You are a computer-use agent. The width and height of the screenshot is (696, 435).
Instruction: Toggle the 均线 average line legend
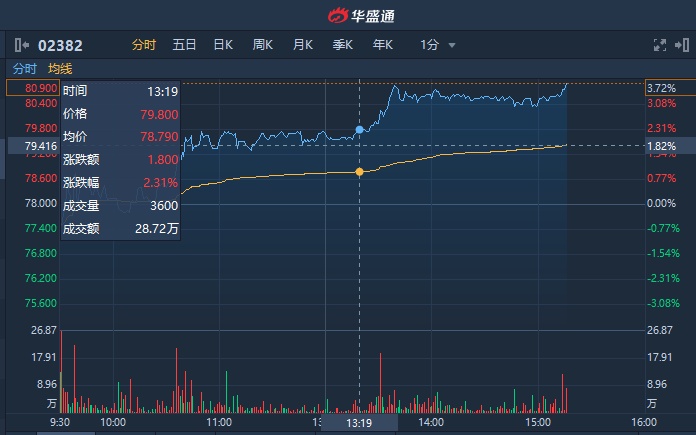[x=61, y=69]
